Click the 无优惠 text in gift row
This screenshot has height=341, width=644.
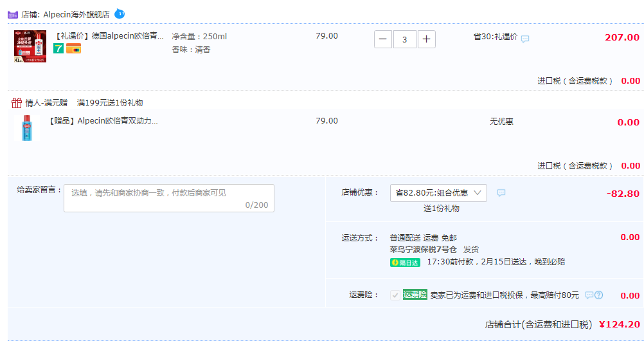(501, 122)
